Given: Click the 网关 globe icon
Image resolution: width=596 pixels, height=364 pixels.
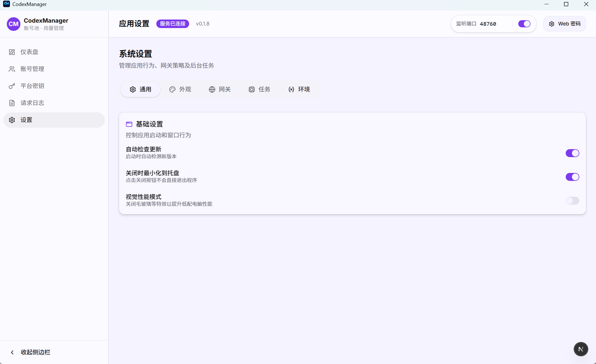Looking at the screenshot, I should point(212,89).
